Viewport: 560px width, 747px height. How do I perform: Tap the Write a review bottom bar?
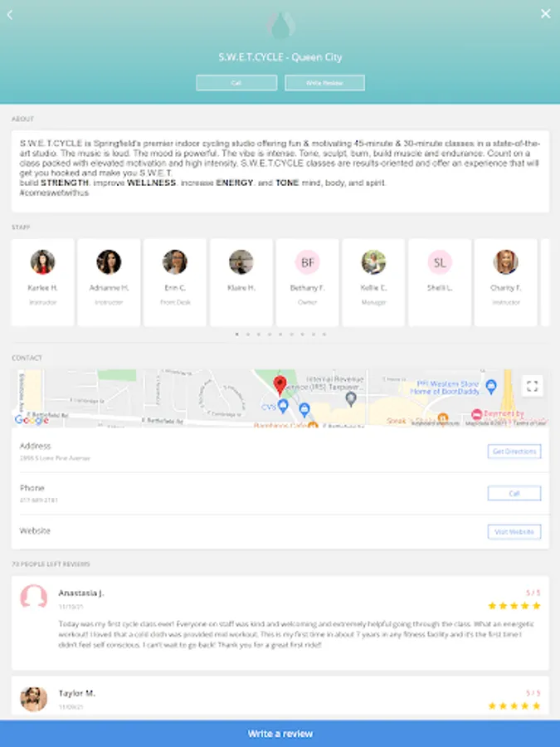280,734
